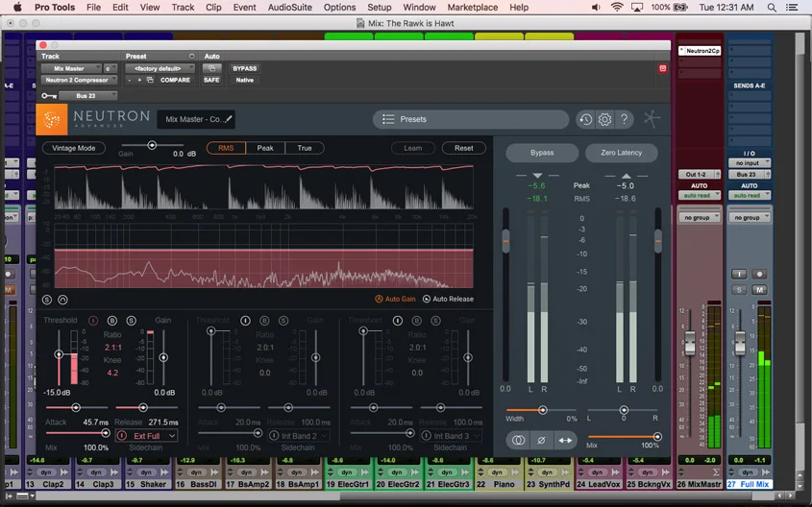Open Spotlight search in menu bar

772,8
